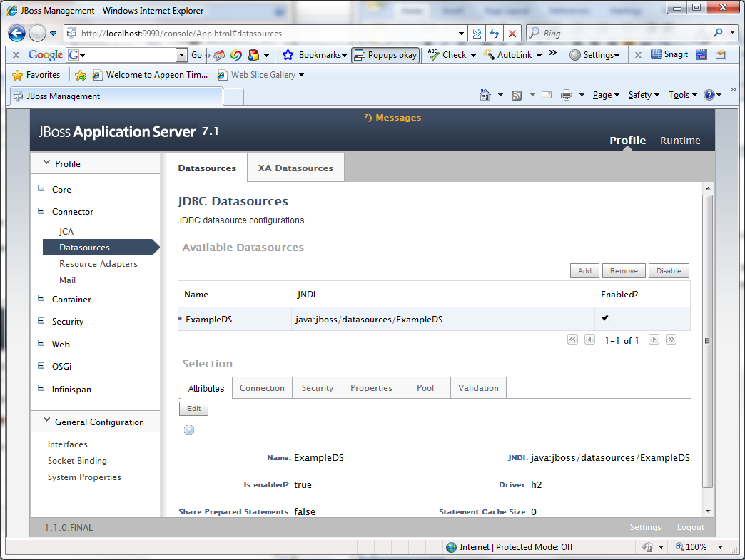Click the blue Help question mark icon

(x=709, y=95)
